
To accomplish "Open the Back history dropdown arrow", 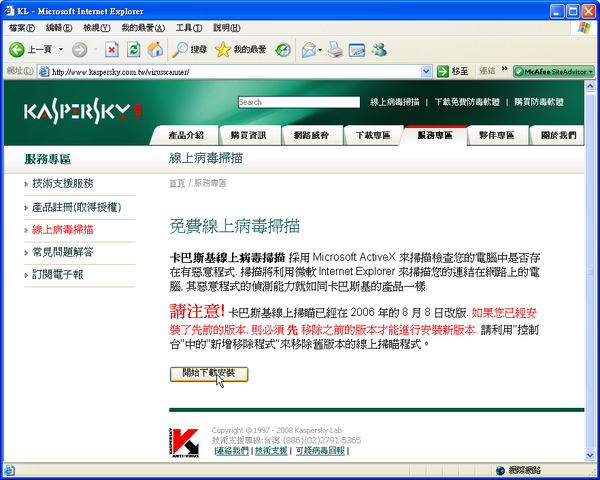I will tap(61, 49).
